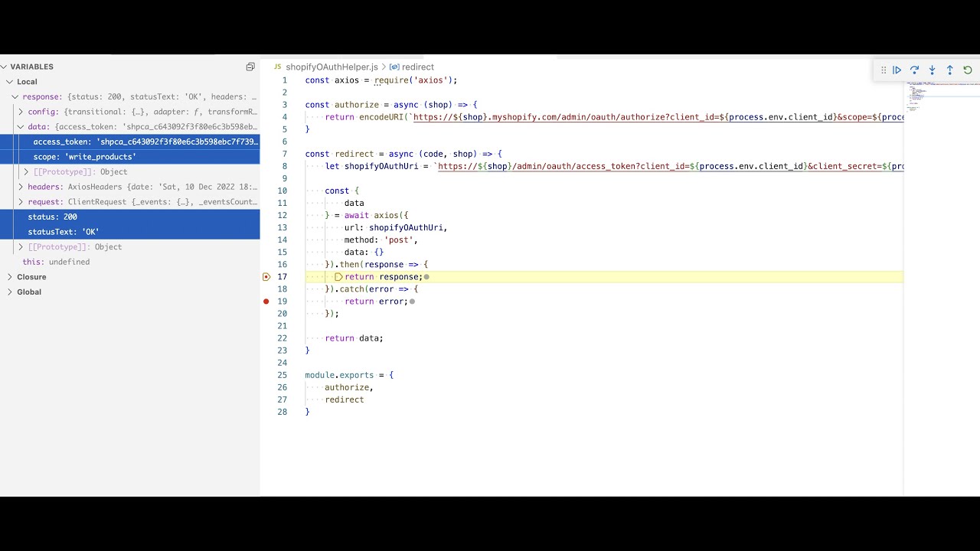Click the Step Over debug icon
Image resolution: width=980 pixels, height=551 pixels.
(x=914, y=70)
